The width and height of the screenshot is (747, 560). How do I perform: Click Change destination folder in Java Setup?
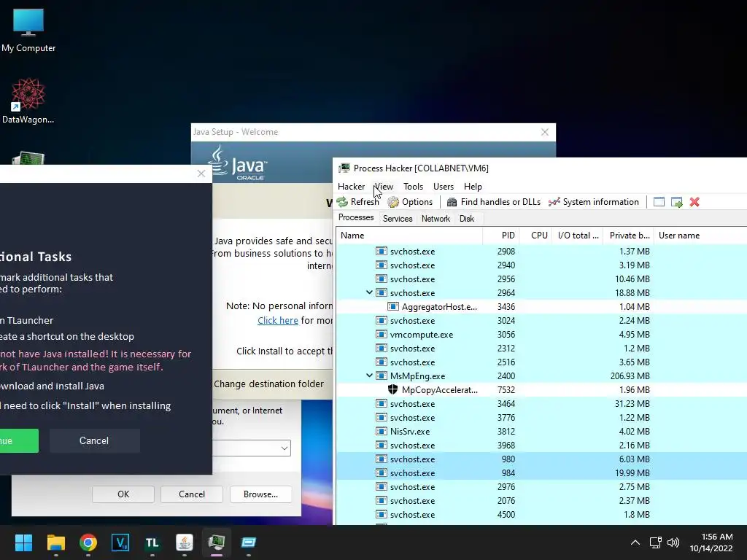coord(268,384)
